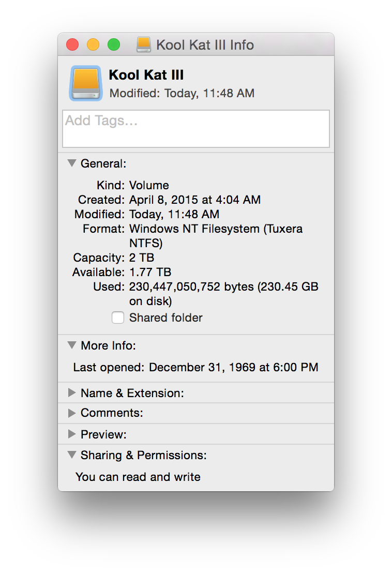Image resolution: width=392 pixels, height=574 pixels.
Task: Click the Kool Kat III Info window title
Action: (205, 45)
